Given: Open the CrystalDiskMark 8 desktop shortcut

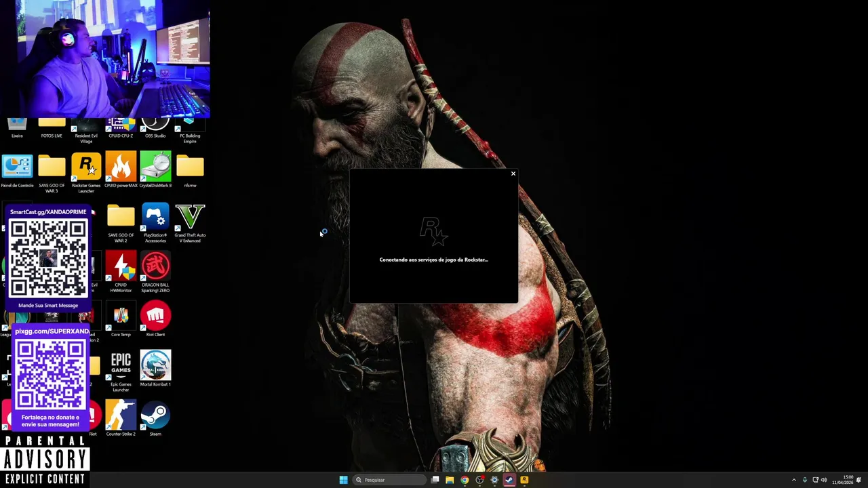Looking at the screenshot, I should (x=155, y=171).
